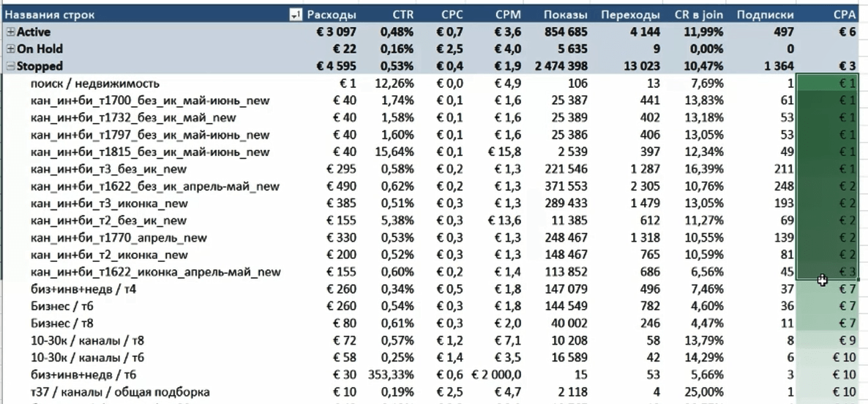Click the "Переходы" column header
The width and height of the screenshot is (868, 404).
click(x=631, y=15)
